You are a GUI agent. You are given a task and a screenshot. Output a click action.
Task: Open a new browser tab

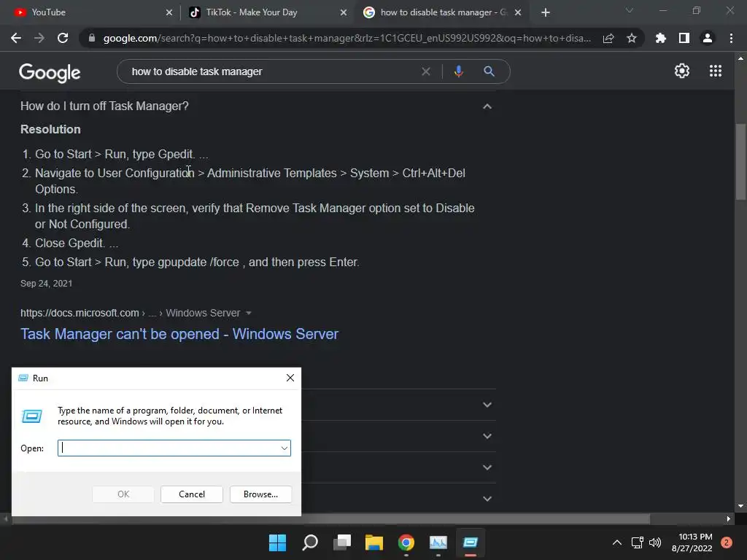pos(546,12)
